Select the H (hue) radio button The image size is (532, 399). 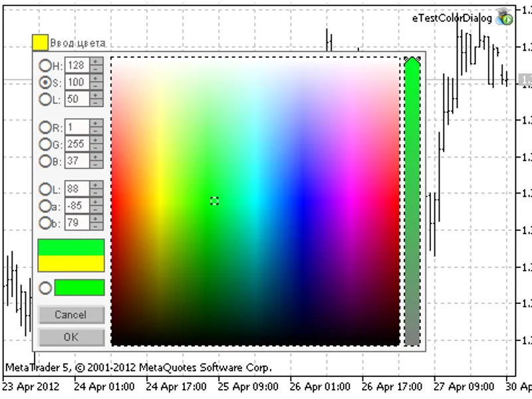click(45, 65)
